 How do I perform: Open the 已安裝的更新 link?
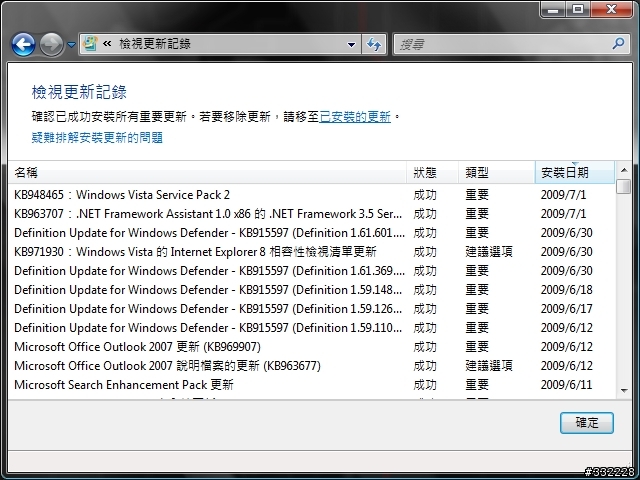coord(355,117)
